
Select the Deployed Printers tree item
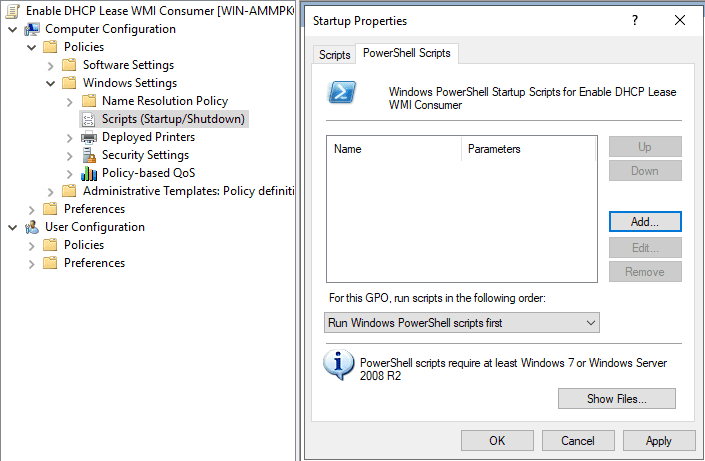(148, 137)
